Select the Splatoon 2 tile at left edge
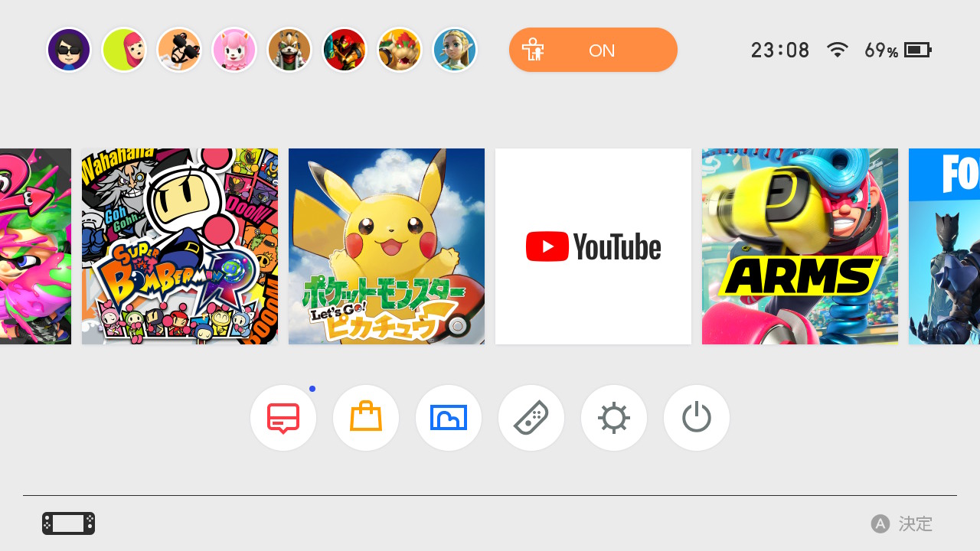The height and width of the screenshot is (551, 980). coord(35,246)
